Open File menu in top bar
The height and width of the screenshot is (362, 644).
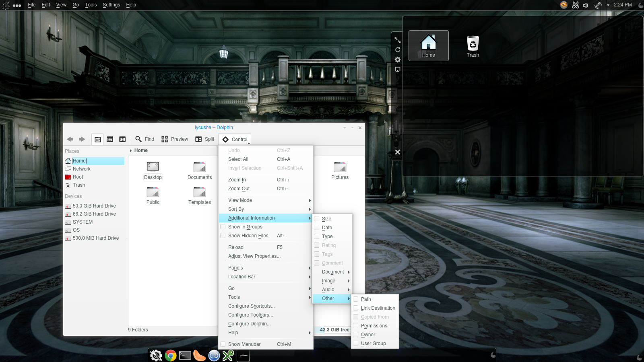(32, 5)
